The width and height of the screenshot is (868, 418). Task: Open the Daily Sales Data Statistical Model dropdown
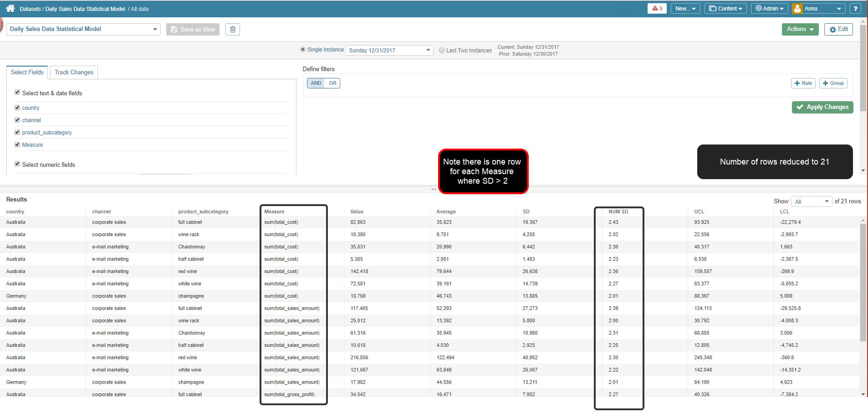click(83, 29)
